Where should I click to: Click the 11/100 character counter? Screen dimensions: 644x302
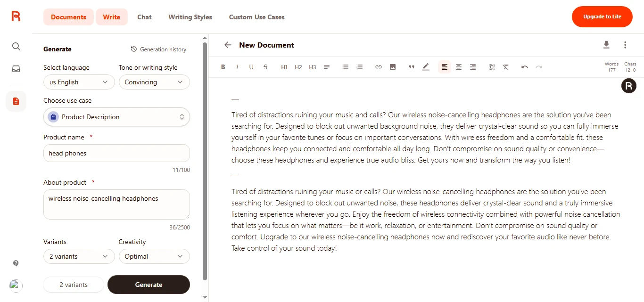coord(181,170)
